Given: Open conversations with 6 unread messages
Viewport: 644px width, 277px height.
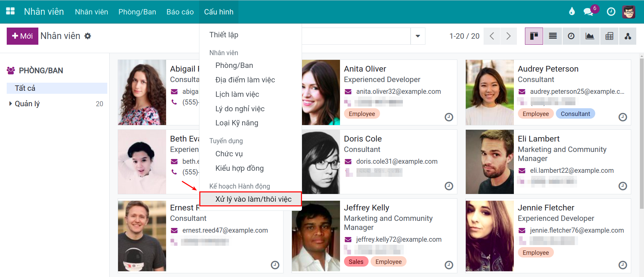Looking at the screenshot, I should click(591, 11).
